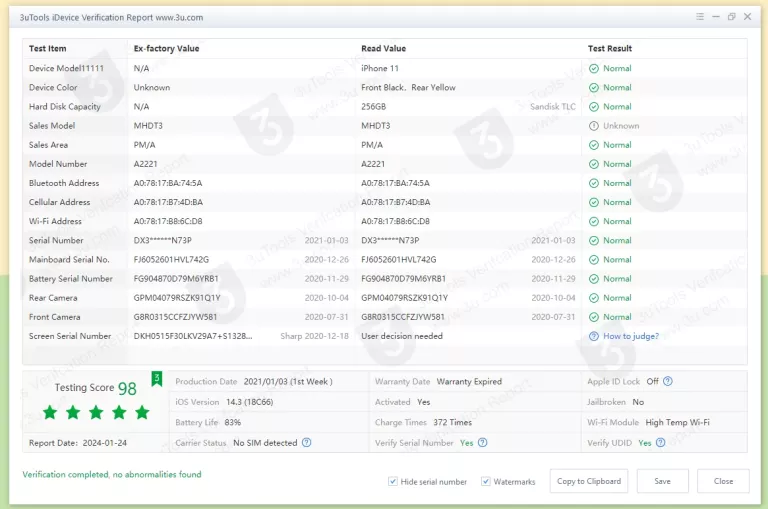This screenshot has width=768, height=509.
Task: Click the Cellular Address check icon
Action: 594,202
